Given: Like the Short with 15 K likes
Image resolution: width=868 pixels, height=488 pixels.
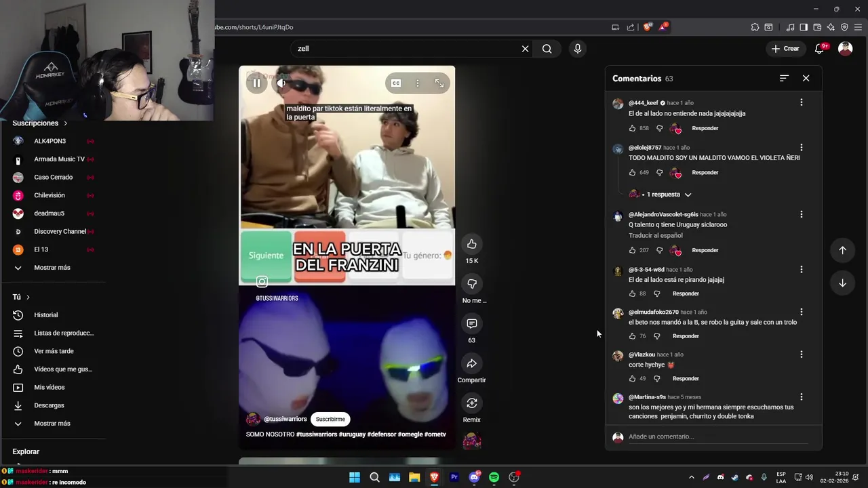Looking at the screenshot, I should tap(472, 244).
